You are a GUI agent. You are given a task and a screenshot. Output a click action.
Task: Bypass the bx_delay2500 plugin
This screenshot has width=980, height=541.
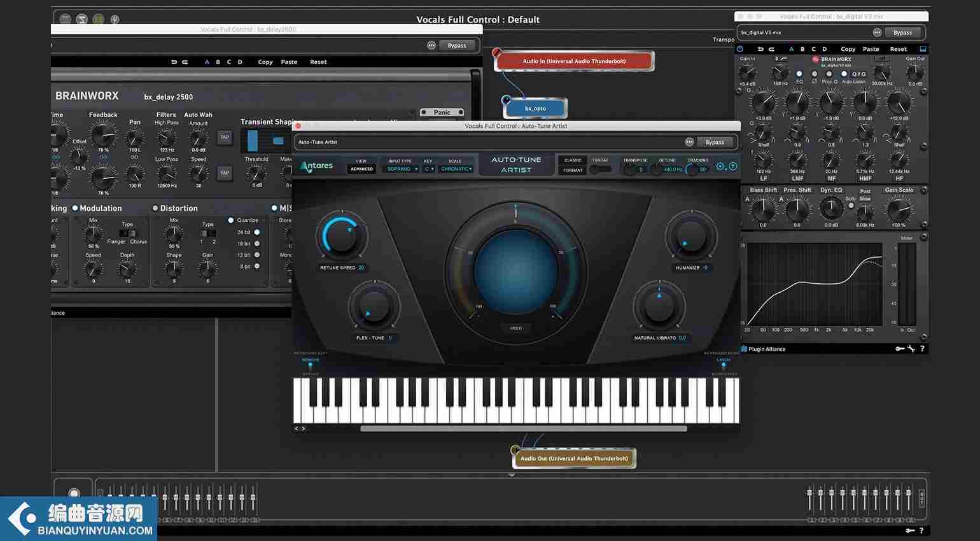tap(457, 45)
